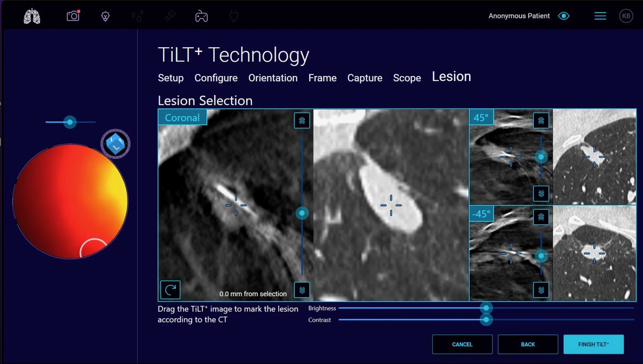Click the reset rotation icon in Coronal view
This screenshot has width=643, height=364.
point(170,290)
